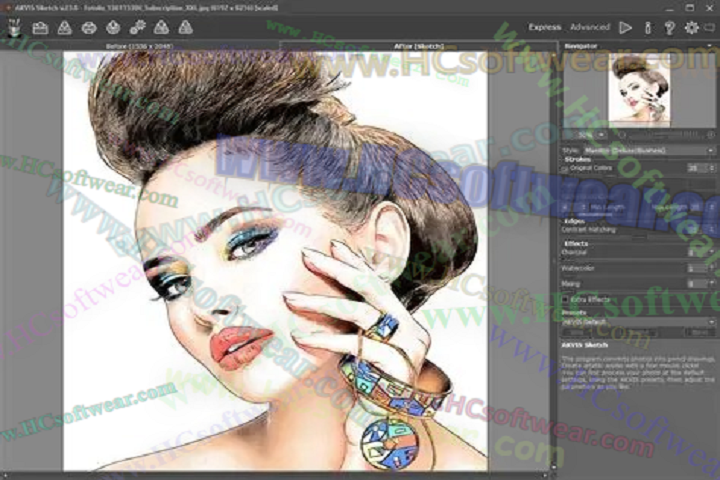Click the Export Presets toolbar icon

tap(186, 28)
